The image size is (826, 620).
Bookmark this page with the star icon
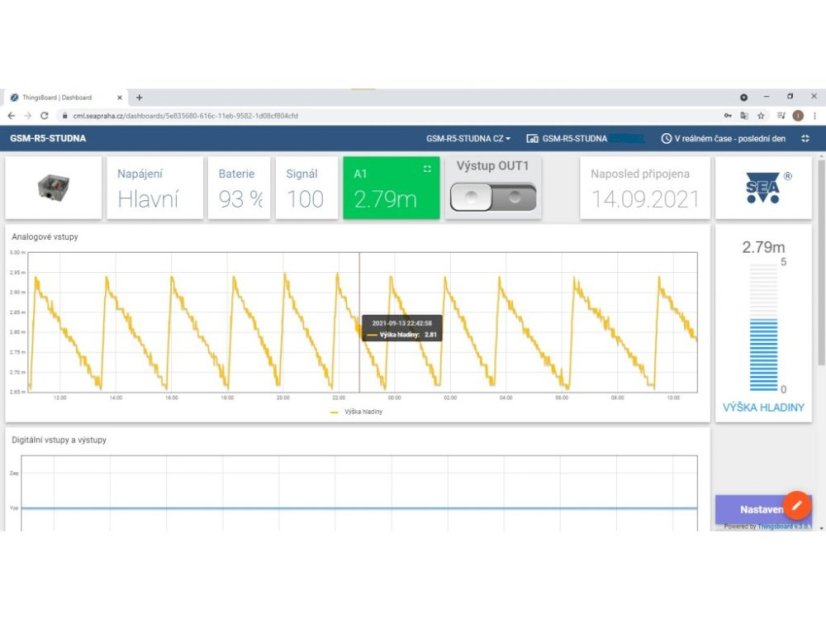pos(761,116)
